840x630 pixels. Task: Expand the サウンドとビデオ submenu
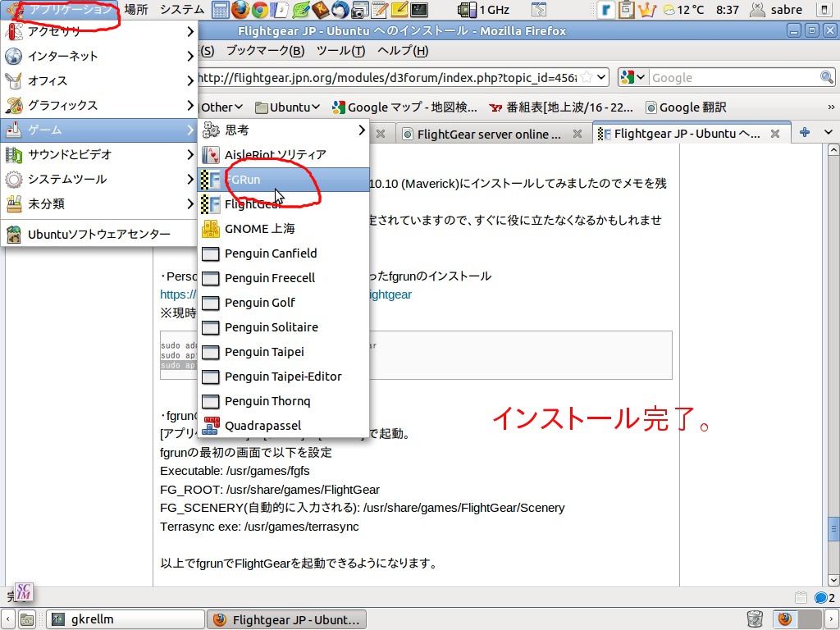coord(99,155)
